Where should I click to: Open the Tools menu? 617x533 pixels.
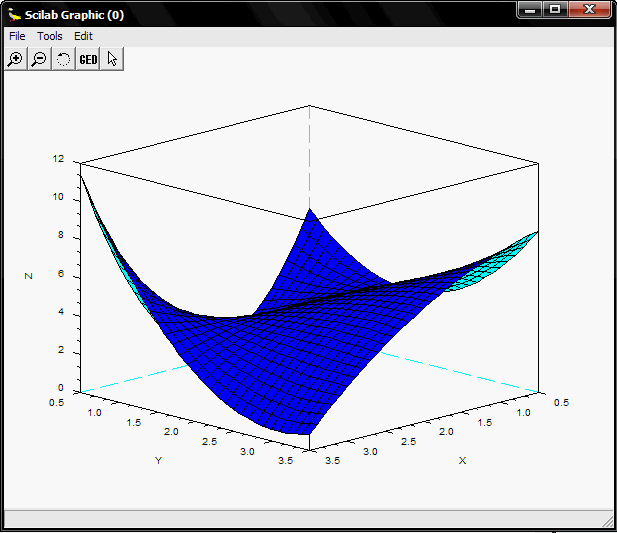[50, 36]
